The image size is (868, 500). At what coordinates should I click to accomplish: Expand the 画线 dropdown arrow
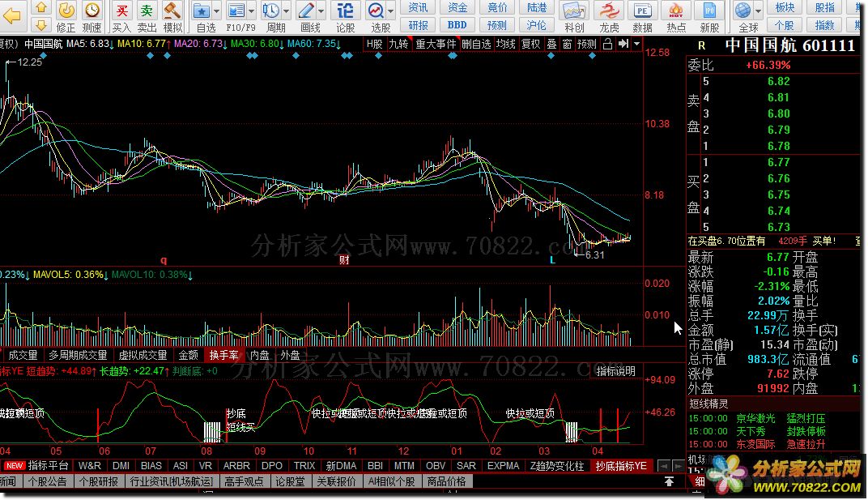pyautogui.click(x=321, y=11)
